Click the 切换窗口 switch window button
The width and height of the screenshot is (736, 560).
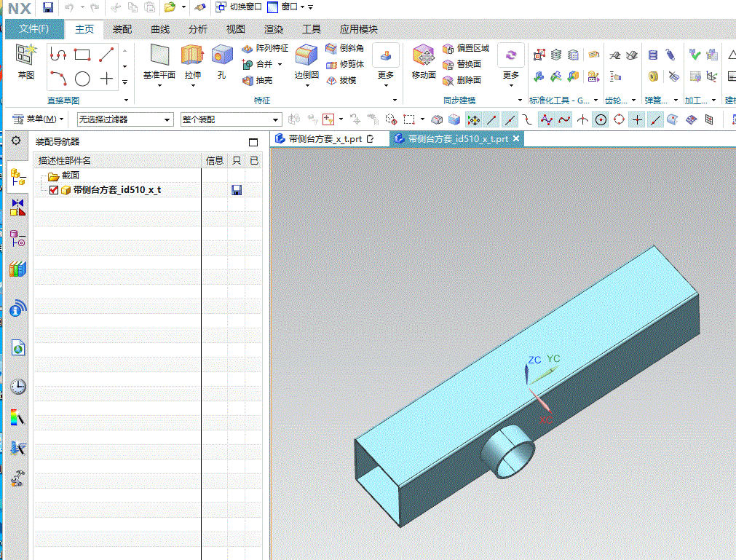pyautogui.click(x=239, y=7)
